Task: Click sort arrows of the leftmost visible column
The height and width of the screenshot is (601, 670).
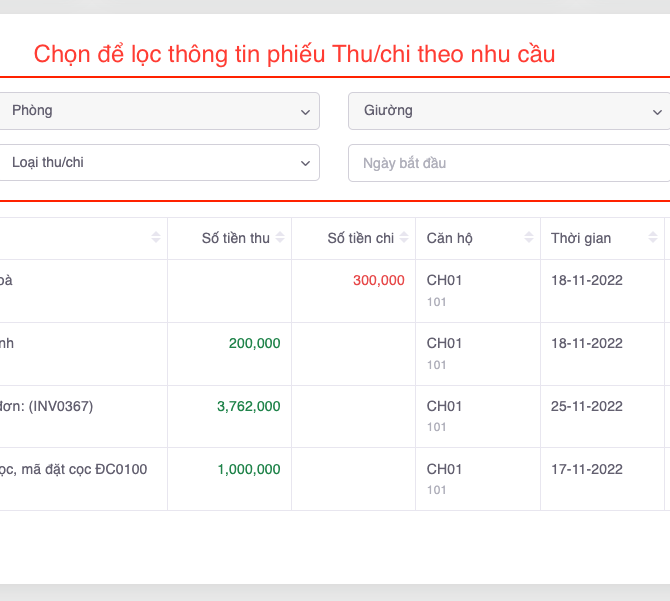Action: point(155,238)
